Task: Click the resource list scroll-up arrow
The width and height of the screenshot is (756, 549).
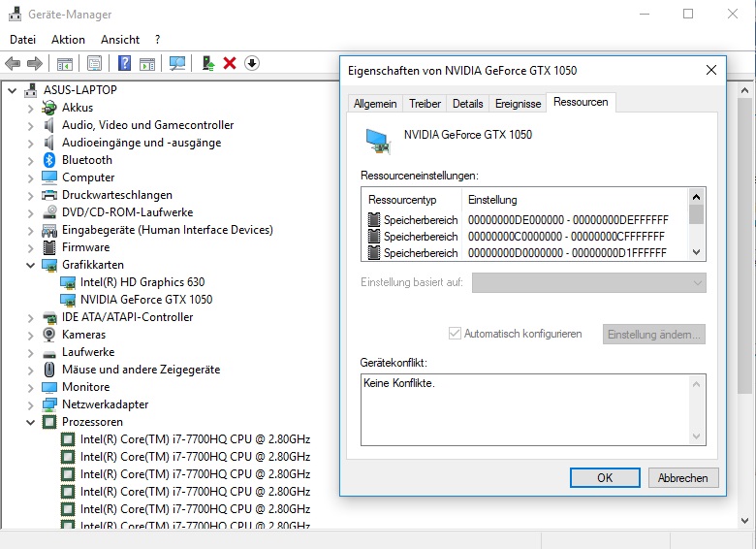Action: click(696, 197)
